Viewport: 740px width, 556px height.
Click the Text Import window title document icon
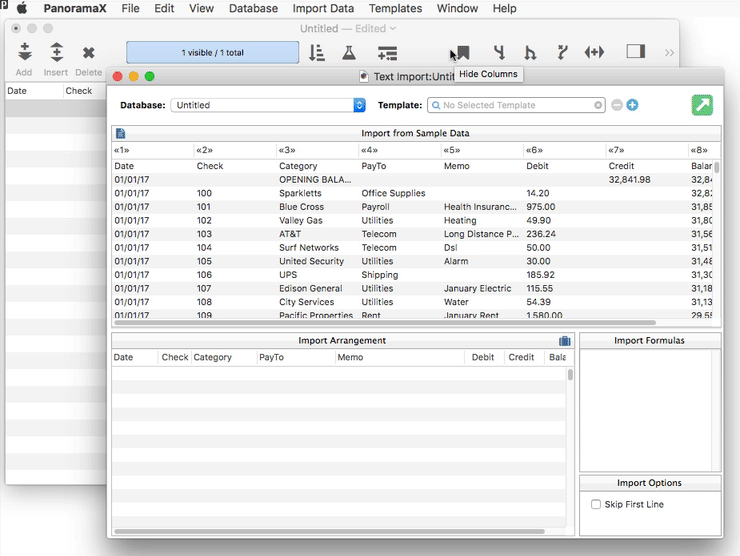point(364,76)
